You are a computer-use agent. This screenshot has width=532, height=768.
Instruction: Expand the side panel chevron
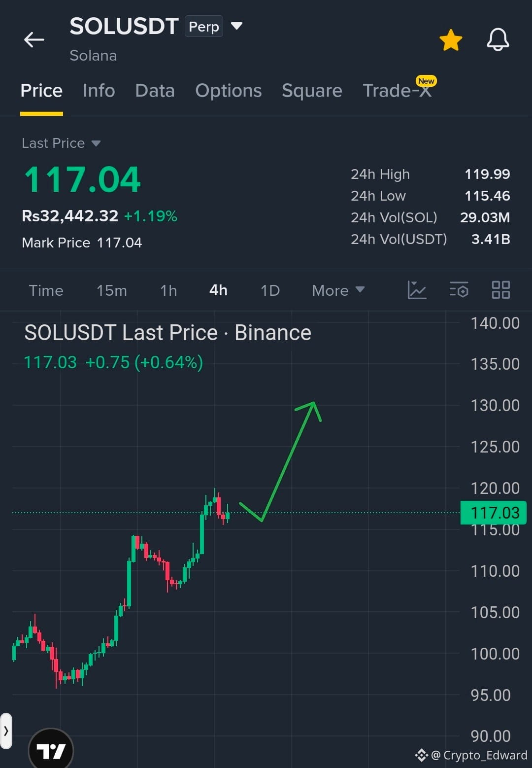tap(6, 731)
